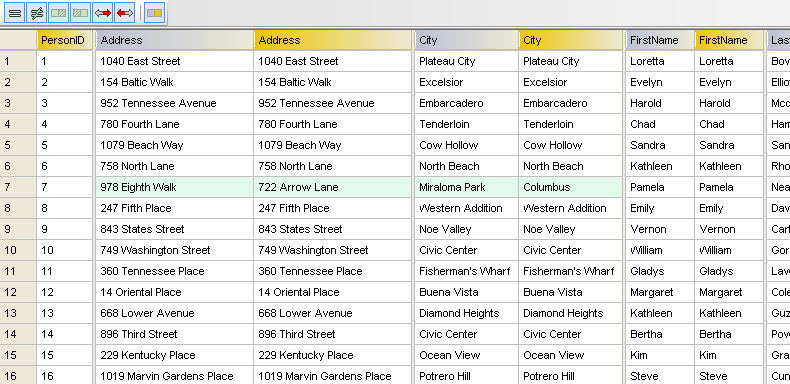Click PersonID cell with value 12
Image resolution: width=790 pixels, height=384 pixels.
(x=64, y=292)
